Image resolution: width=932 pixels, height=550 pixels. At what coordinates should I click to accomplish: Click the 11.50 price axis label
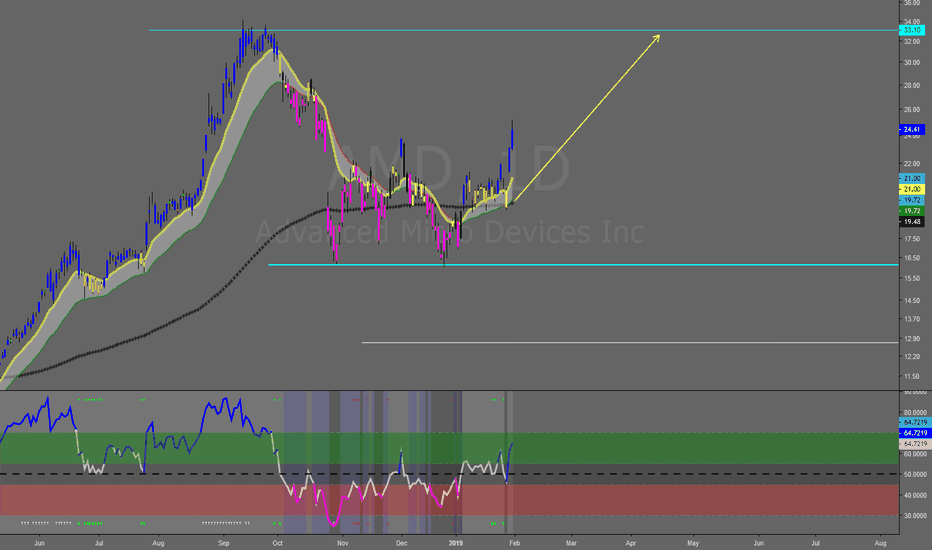pyautogui.click(x=912, y=376)
